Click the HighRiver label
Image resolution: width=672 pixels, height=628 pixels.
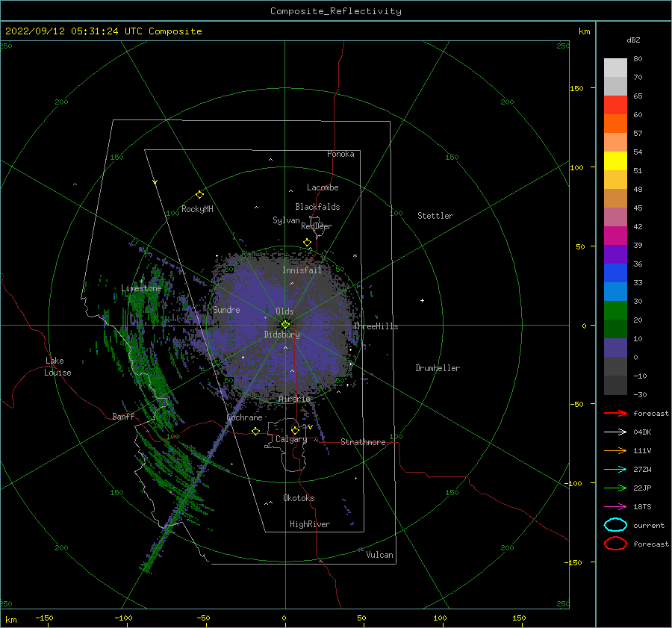coord(310,524)
